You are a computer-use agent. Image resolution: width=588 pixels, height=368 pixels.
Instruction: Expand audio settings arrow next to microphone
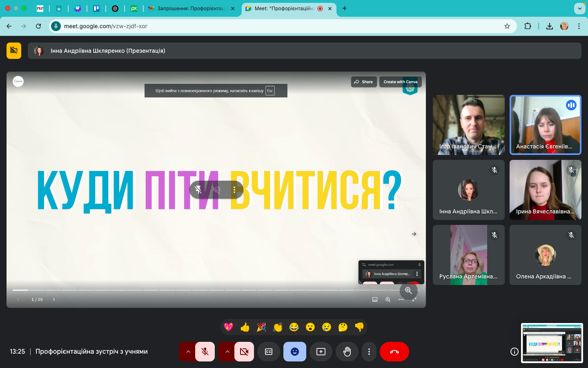coord(188,352)
